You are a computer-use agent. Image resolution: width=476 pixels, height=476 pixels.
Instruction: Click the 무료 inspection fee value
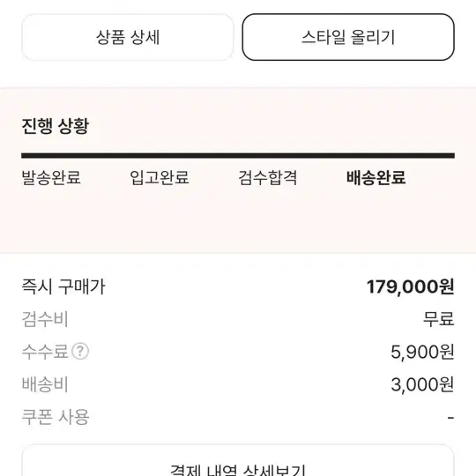439,319
